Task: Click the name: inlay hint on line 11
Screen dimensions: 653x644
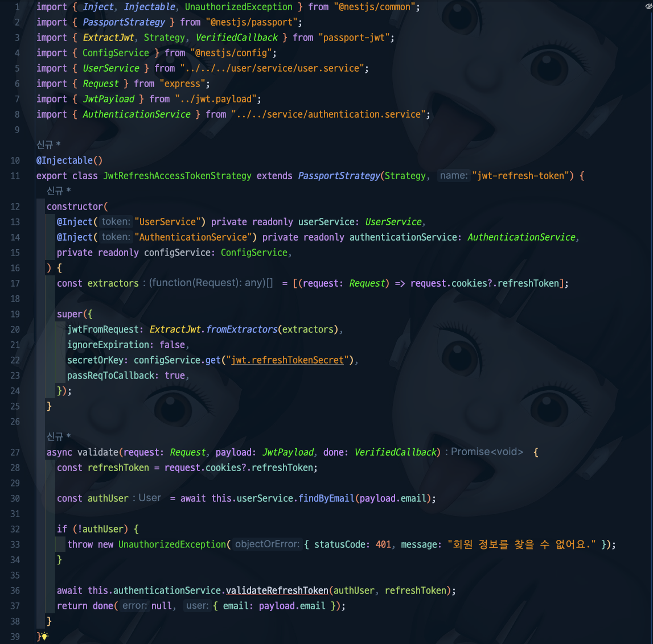Action: pos(454,175)
